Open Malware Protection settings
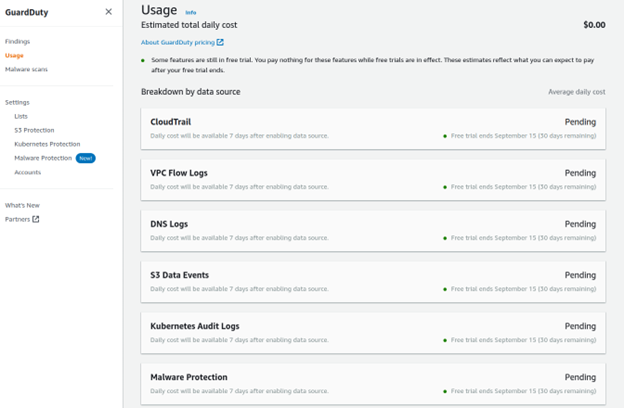 tap(43, 158)
